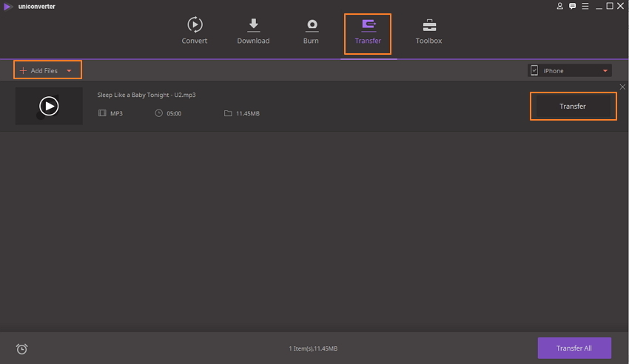Click the uniconverter logo icon
The width and height of the screenshot is (629, 364).
point(7,6)
